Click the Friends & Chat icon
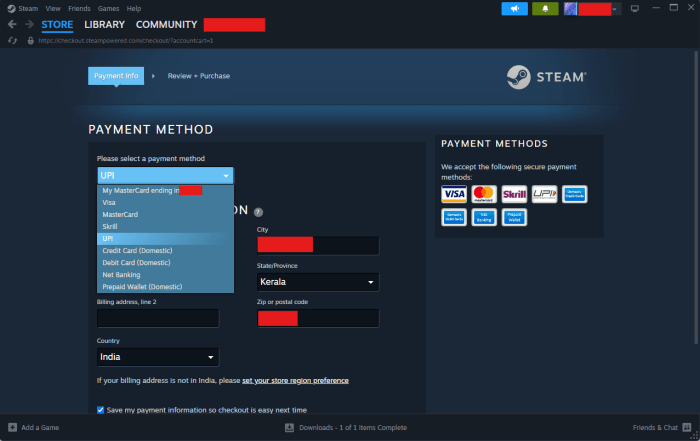 (x=687, y=427)
